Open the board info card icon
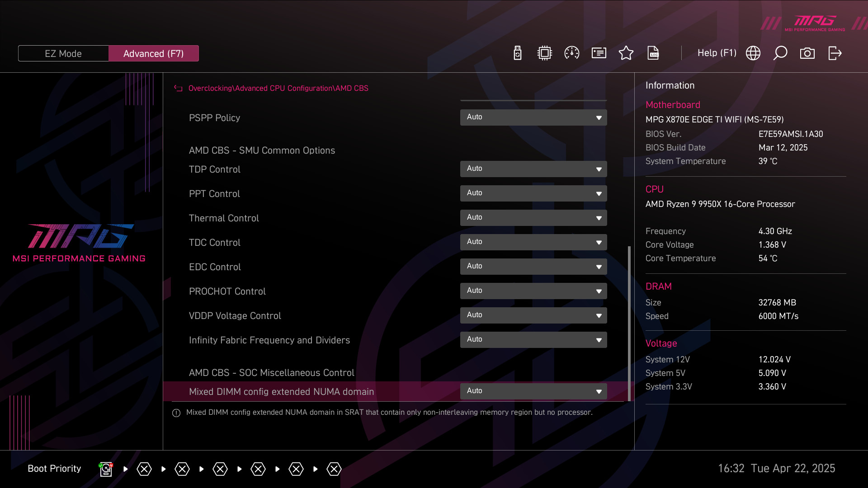 599,53
